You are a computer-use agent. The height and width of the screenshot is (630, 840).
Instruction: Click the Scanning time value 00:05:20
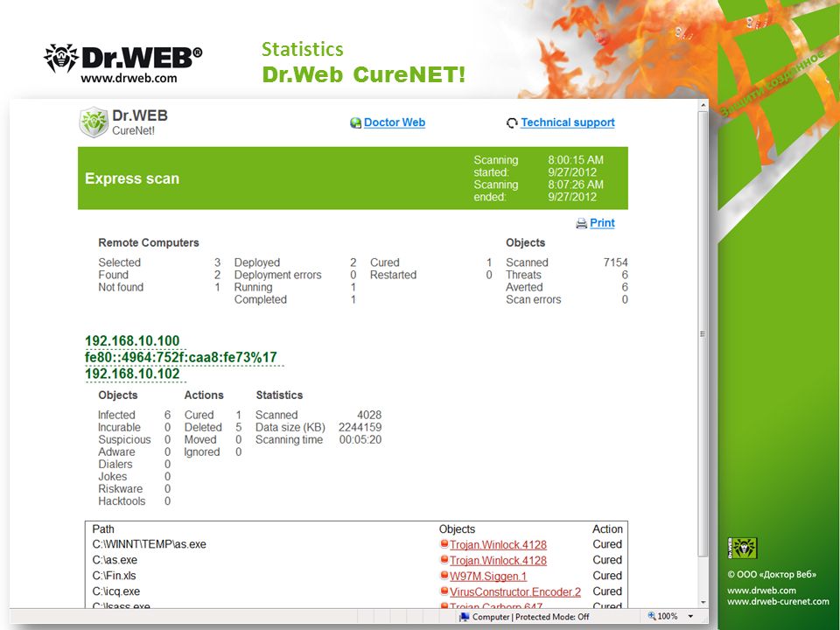pyautogui.click(x=360, y=440)
